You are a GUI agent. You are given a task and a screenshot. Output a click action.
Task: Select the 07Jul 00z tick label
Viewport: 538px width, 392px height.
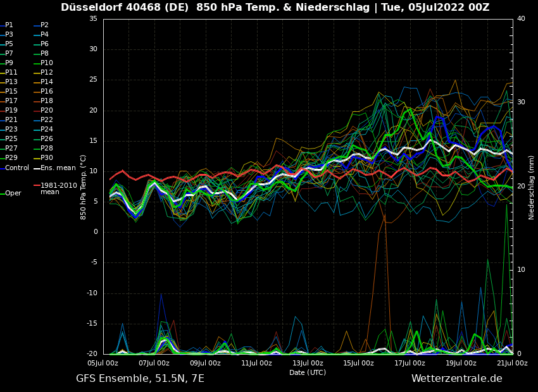click(x=154, y=364)
